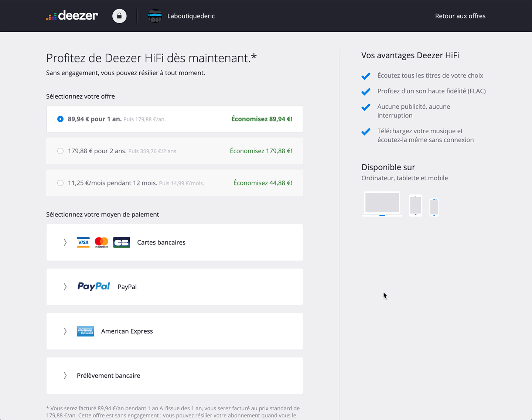
Task: Click the Mastercard logo
Action: point(102,242)
